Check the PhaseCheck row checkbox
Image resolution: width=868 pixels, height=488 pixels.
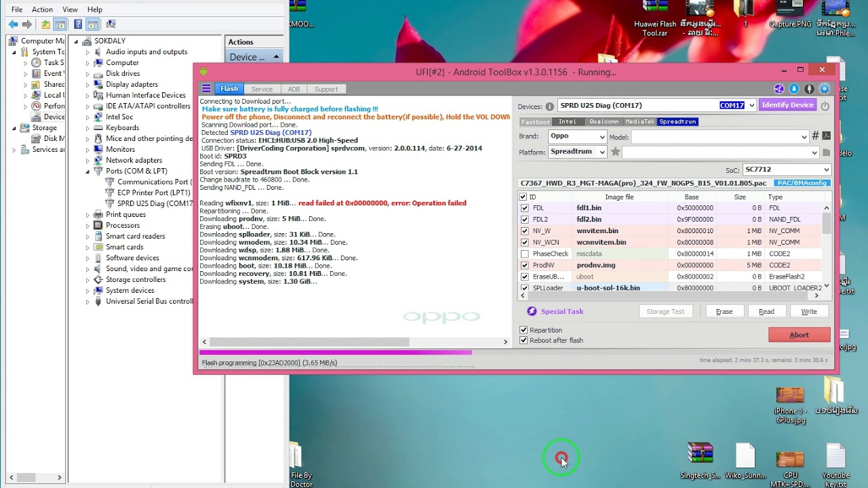(x=524, y=253)
